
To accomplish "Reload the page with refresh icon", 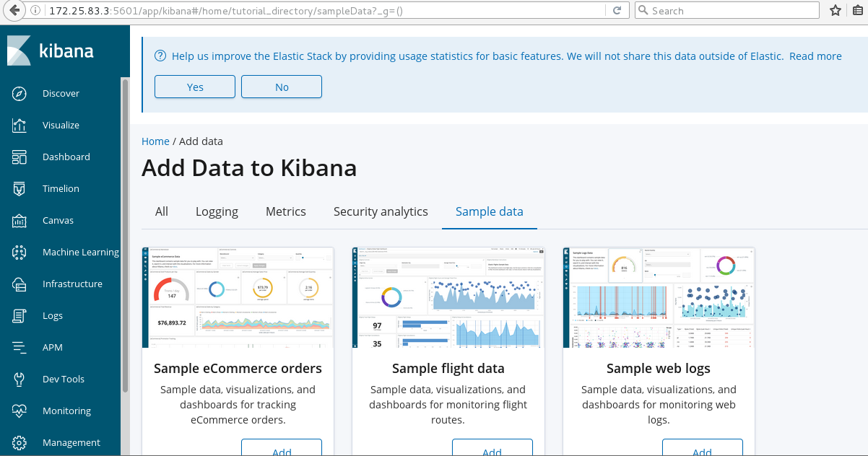I will point(617,11).
